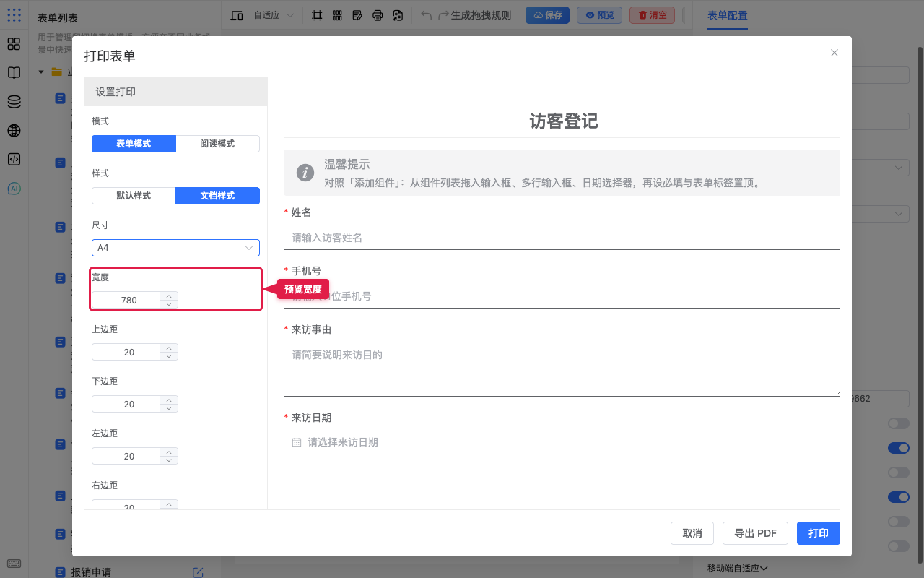Click the nine-square grid icon in toolbar
Image resolution: width=924 pixels, height=578 pixels.
(337, 15)
